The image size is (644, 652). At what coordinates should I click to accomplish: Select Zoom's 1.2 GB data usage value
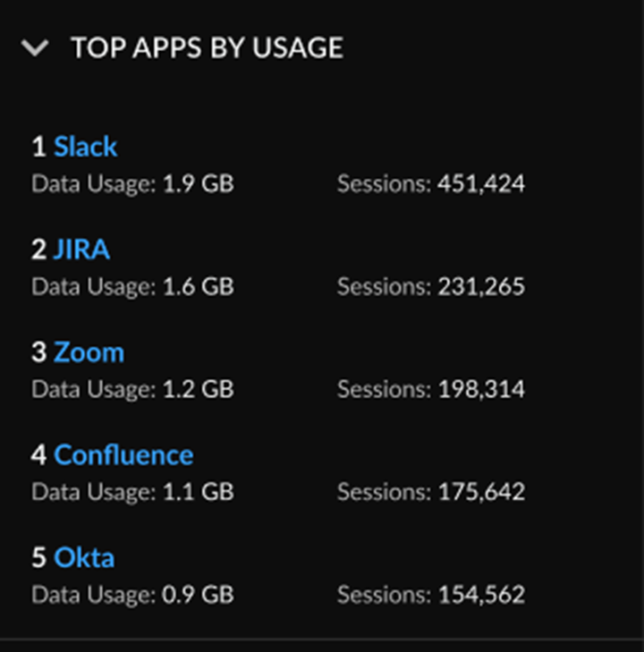(x=198, y=390)
